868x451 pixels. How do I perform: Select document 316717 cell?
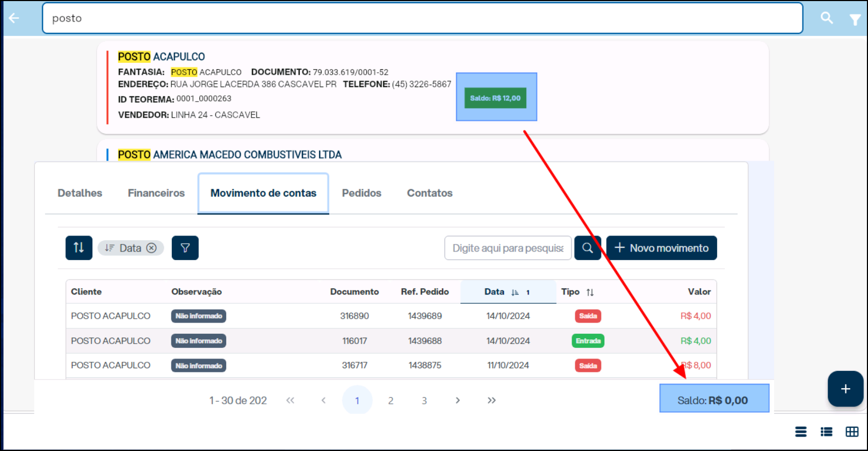coord(355,366)
